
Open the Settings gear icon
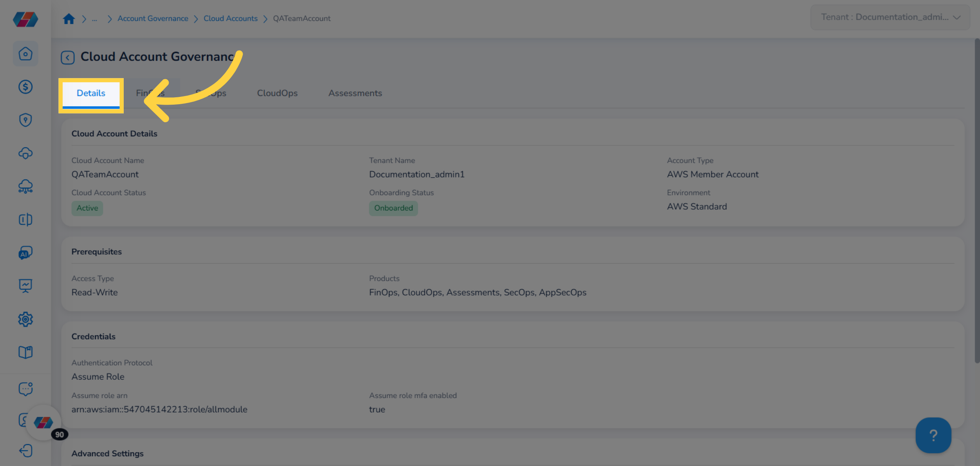click(25, 319)
